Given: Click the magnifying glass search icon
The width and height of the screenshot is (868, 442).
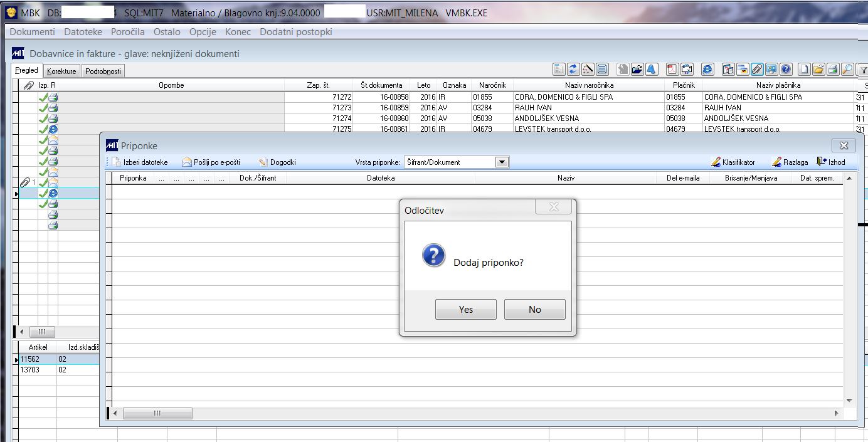Looking at the screenshot, I should [x=847, y=70].
